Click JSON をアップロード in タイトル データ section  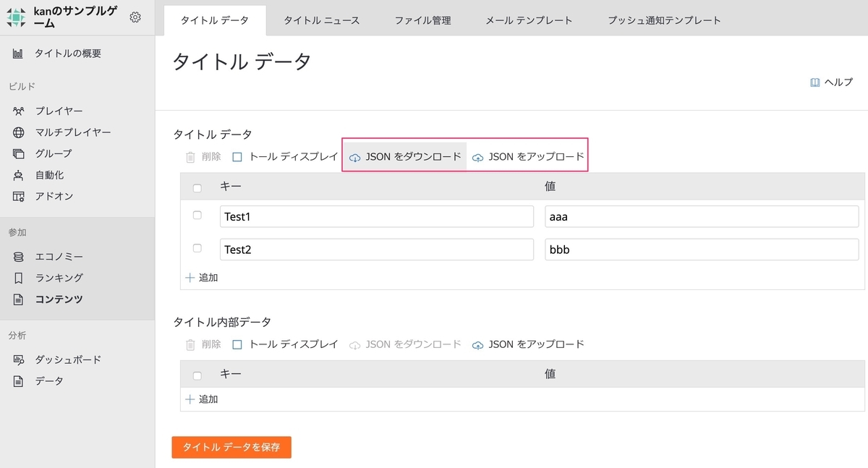coord(528,156)
